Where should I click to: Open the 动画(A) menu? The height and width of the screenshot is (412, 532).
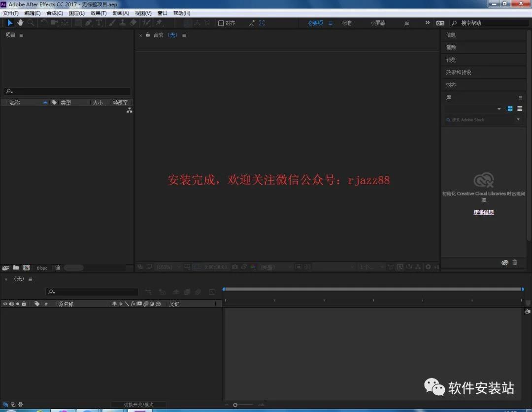tap(121, 13)
